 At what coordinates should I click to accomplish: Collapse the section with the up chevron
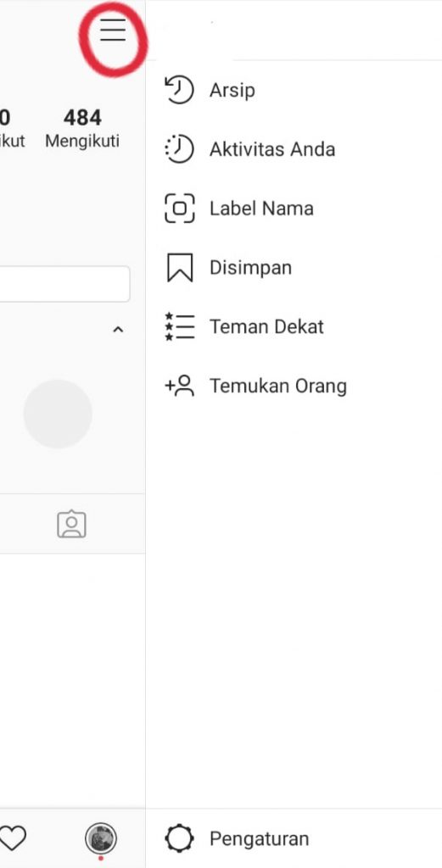tap(117, 330)
